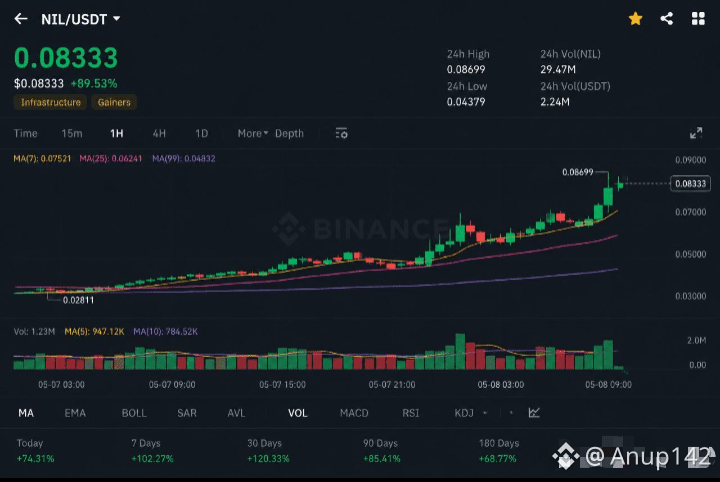Click the 24h Vol(USDT) value 2.24M
Image resolution: width=720 pixels, height=482 pixels.
pyautogui.click(x=555, y=102)
